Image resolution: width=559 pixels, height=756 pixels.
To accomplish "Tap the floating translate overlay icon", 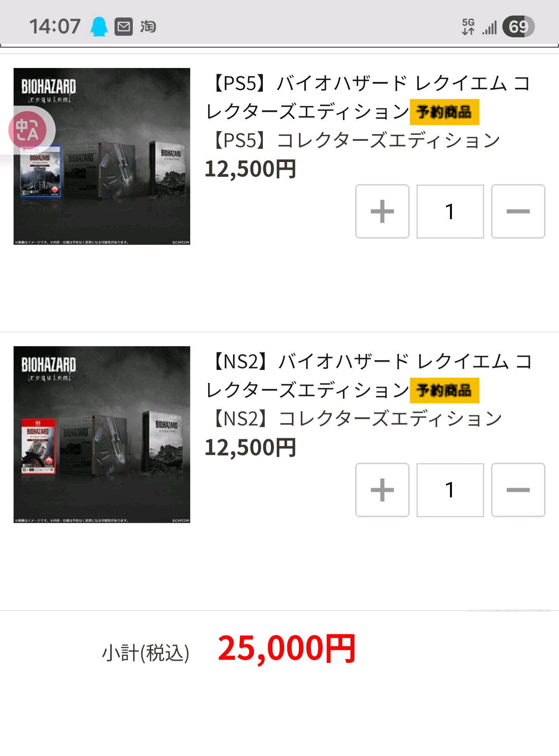I will click(28, 130).
